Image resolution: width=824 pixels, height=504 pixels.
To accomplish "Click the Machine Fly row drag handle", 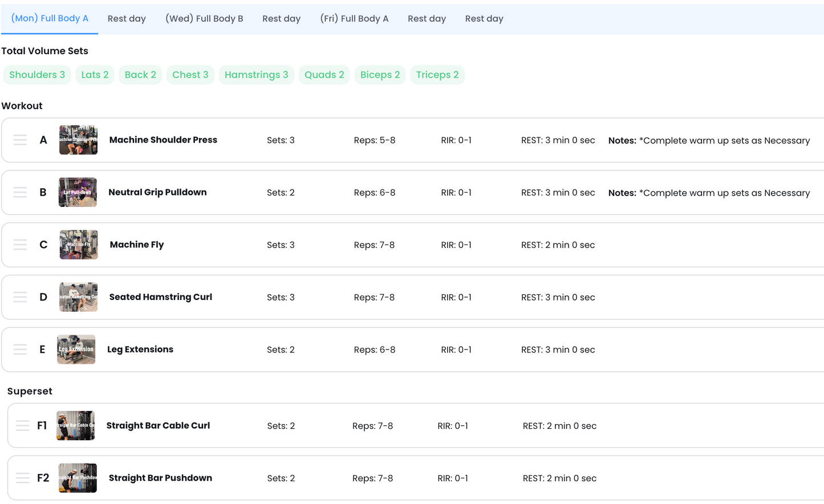I will click(x=20, y=245).
